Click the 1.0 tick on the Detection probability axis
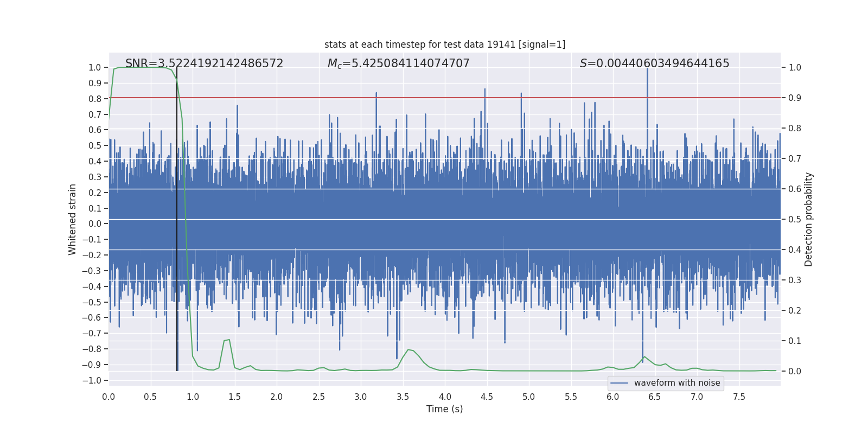The image size is (868, 434). point(795,67)
